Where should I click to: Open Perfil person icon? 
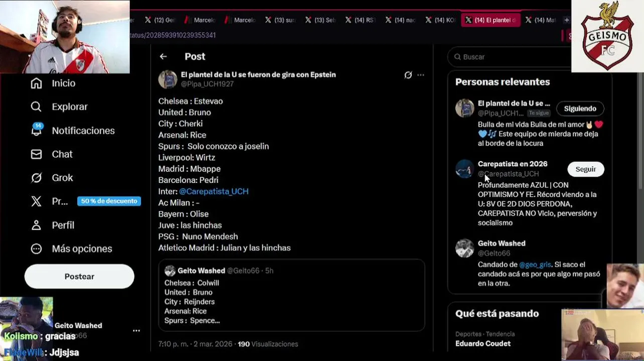(x=36, y=225)
